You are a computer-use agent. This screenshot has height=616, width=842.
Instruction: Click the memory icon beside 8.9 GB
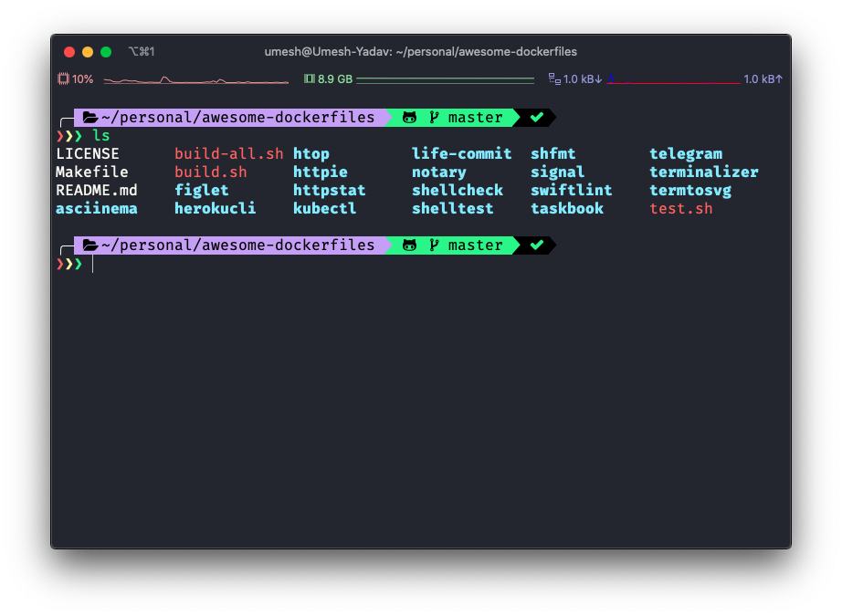pyautogui.click(x=309, y=79)
